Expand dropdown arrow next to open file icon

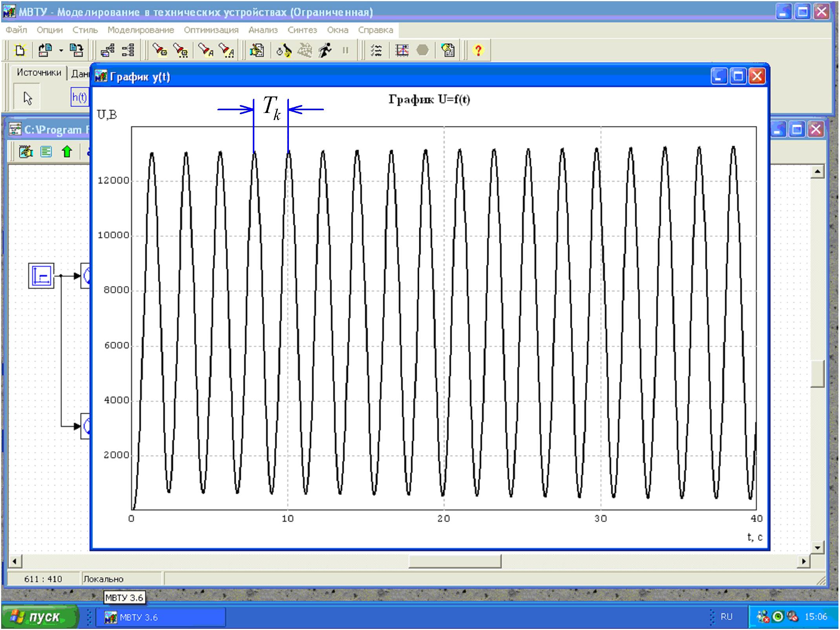tap(61, 50)
